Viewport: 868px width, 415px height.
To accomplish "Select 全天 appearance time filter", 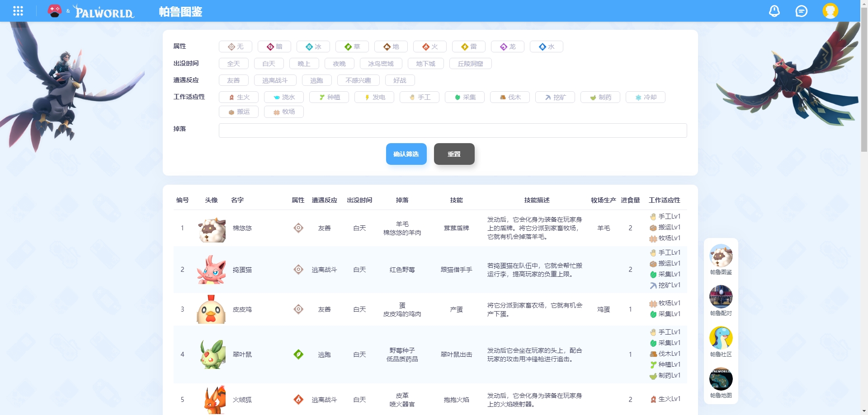I will [x=234, y=64].
